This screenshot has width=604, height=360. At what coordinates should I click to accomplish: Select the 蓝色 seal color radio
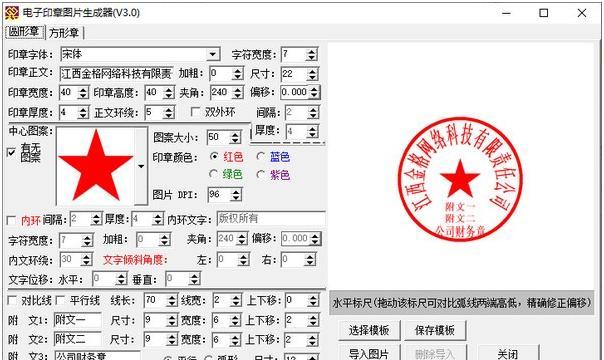[261, 156]
